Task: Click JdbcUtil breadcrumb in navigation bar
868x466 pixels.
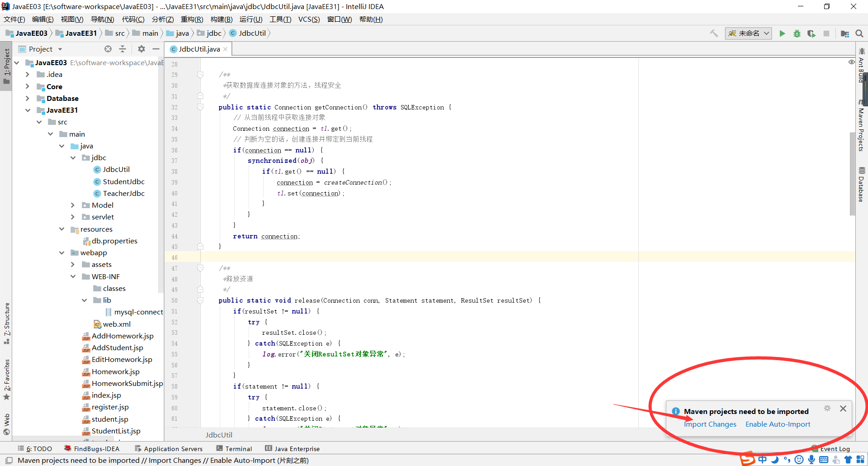Action: tap(248, 33)
